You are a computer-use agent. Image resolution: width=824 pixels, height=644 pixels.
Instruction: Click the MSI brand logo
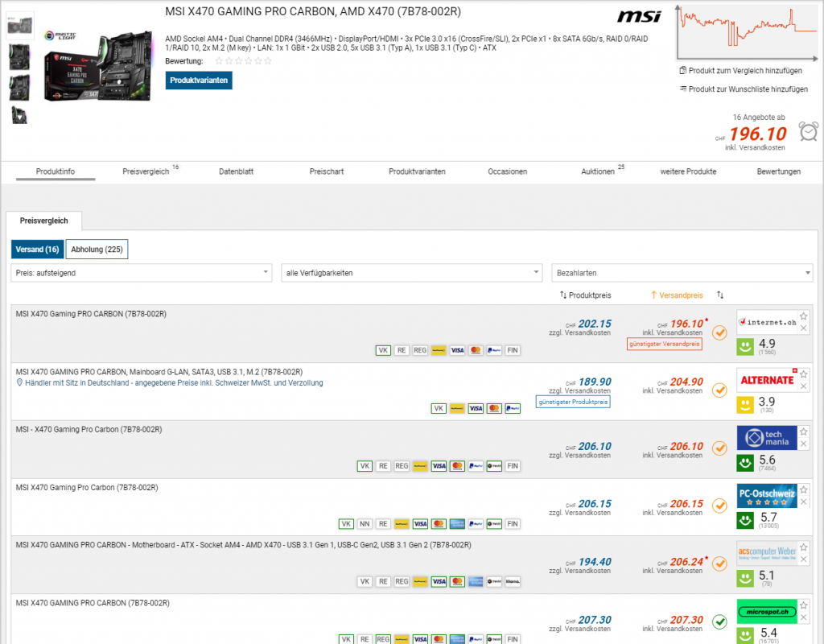point(639,17)
